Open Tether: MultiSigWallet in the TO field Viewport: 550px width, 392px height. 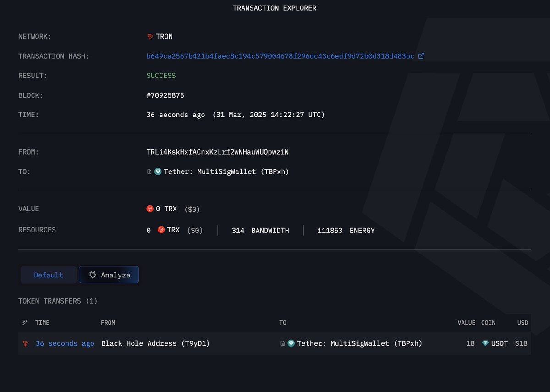tap(226, 172)
